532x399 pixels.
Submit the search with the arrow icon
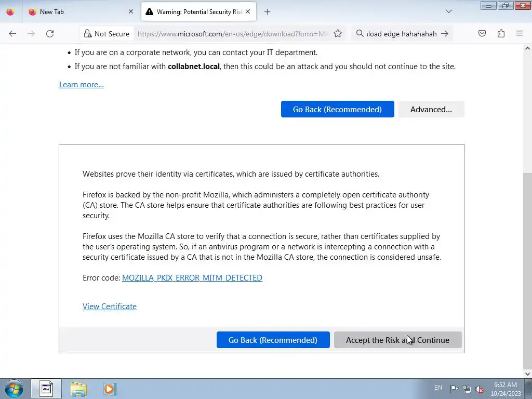click(x=445, y=34)
